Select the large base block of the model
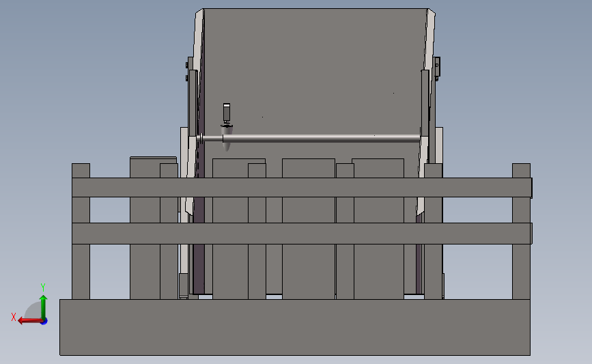 [295, 327]
